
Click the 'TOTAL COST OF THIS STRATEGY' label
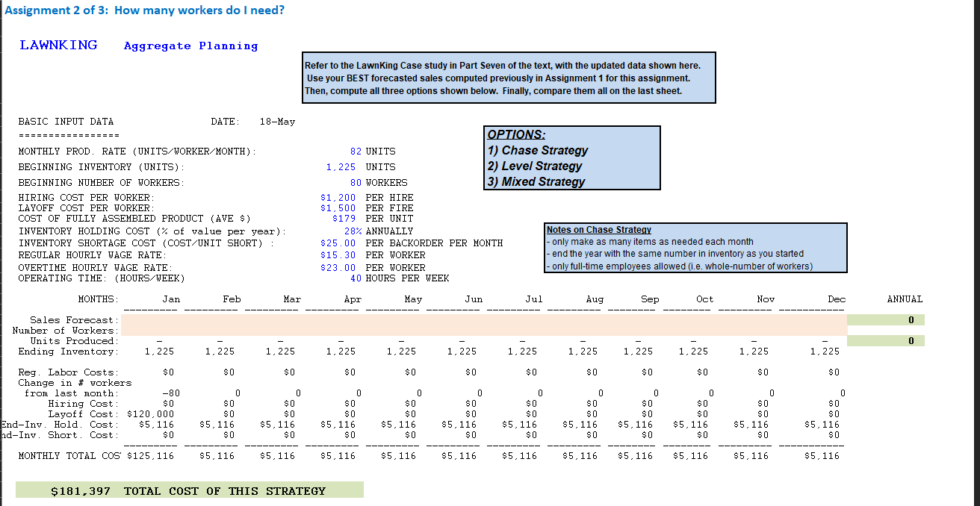(x=225, y=491)
